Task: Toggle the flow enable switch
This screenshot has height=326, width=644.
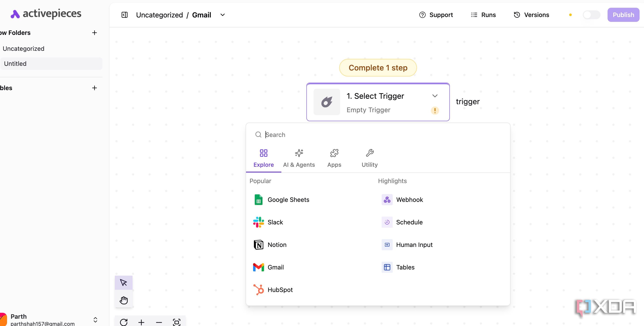Action: (591, 15)
